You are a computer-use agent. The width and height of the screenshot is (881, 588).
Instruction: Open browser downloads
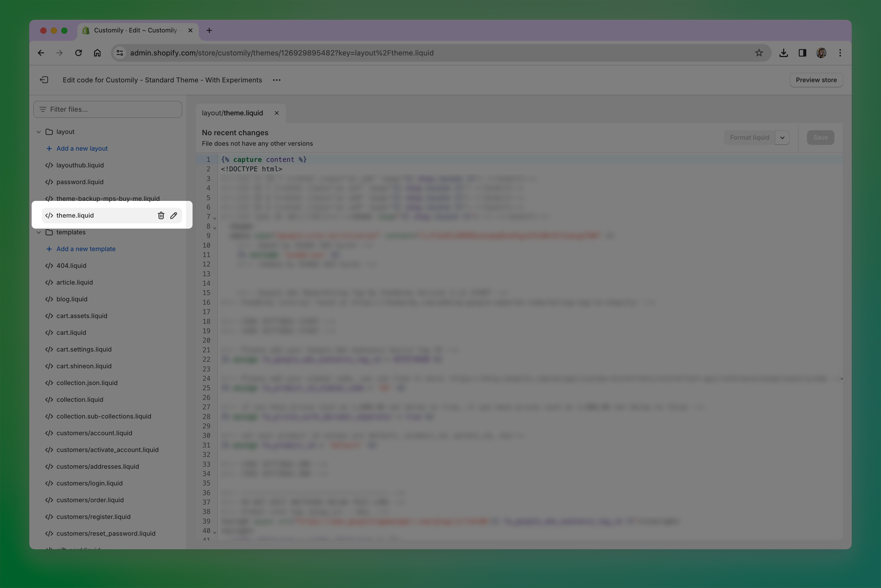[783, 53]
